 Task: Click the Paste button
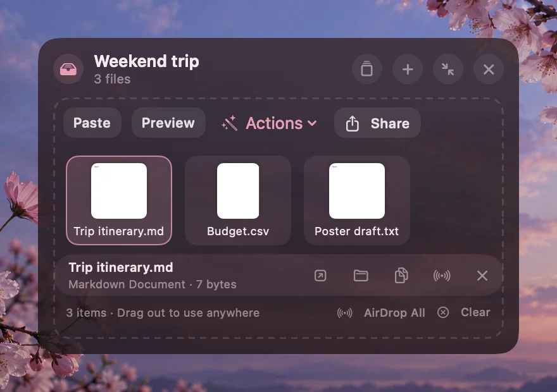coord(92,123)
